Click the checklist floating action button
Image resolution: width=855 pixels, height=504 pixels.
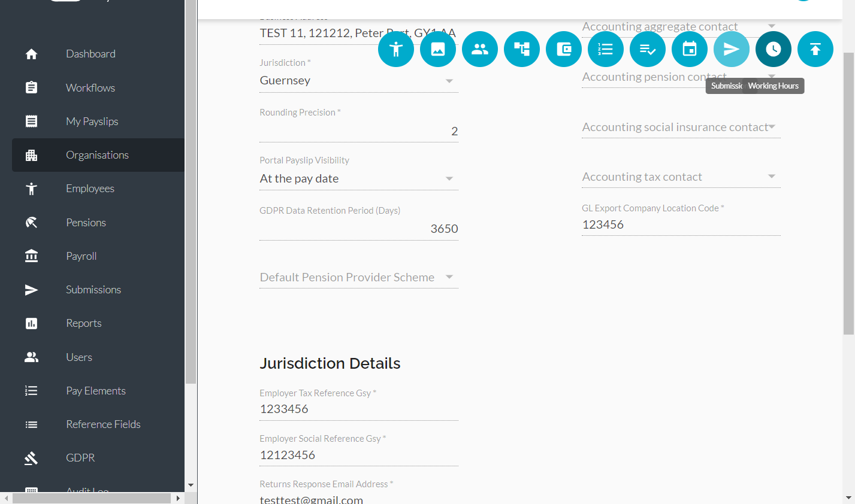point(648,49)
